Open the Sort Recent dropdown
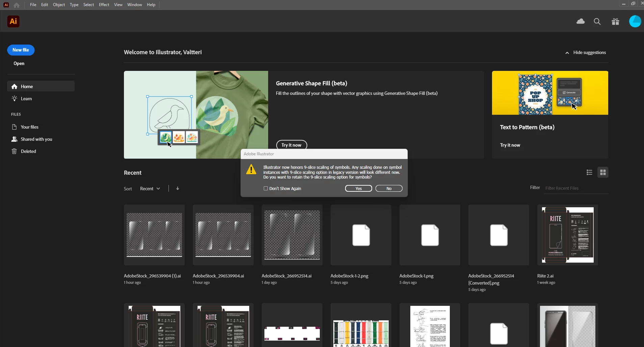The width and height of the screenshot is (644, 347). point(150,188)
